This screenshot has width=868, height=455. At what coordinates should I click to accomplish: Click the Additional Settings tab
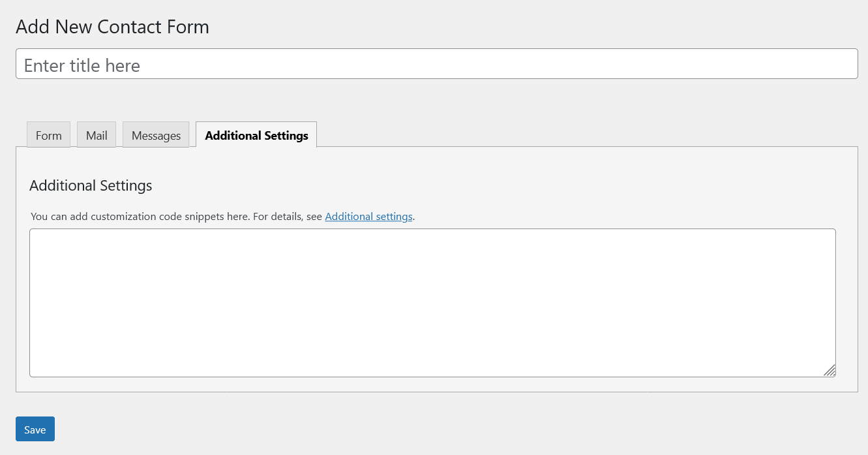[x=256, y=134]
